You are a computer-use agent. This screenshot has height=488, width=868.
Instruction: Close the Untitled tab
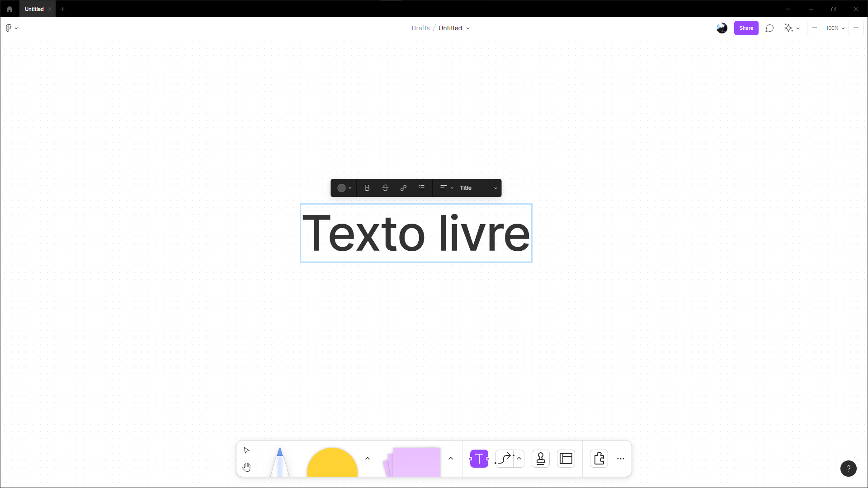pyautogui.click(x=50, y=9)
